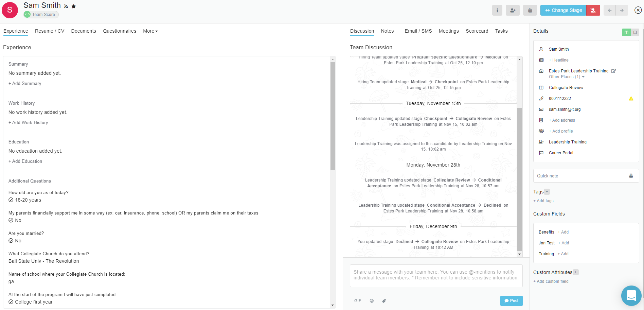Click the add team member icon

513,11
